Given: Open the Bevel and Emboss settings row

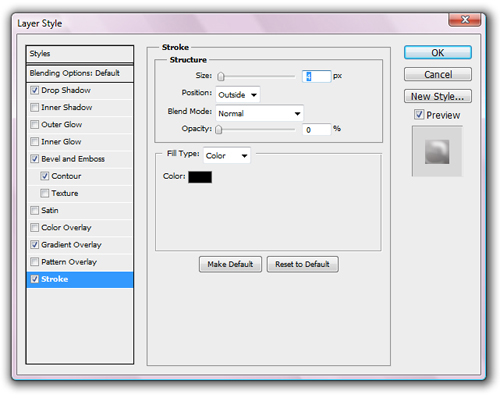Looking at the screenshot, I should (x=80, y=159).
